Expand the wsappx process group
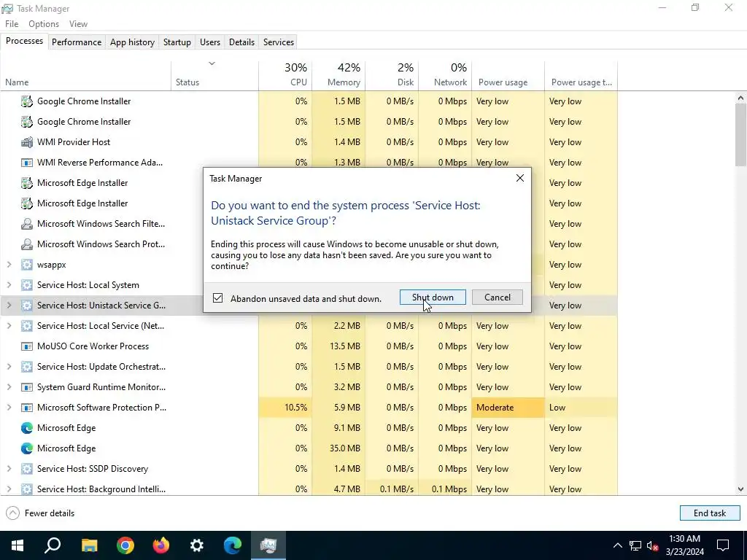This screenshot has width=747, height=560. pyautogui.click(x=9, y=264)
